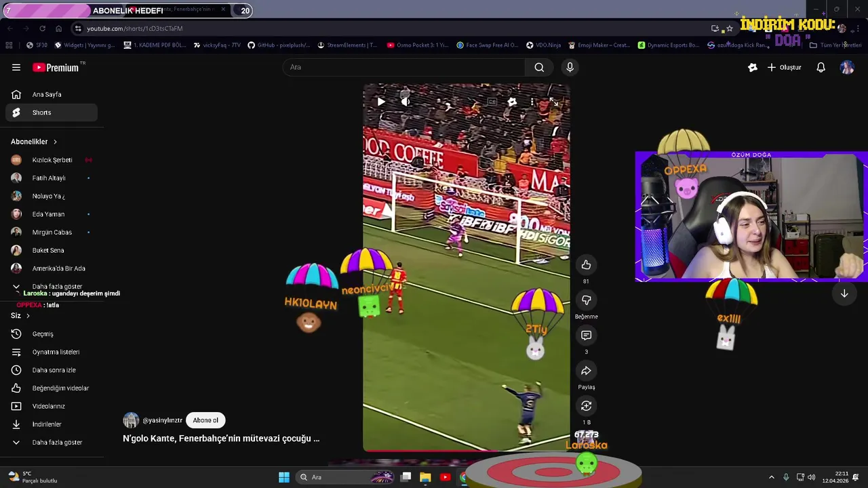Open Fatih Altaylı channel
Image resolution: width=868 pixels, height=488 pixels.
tap(52, 178)
